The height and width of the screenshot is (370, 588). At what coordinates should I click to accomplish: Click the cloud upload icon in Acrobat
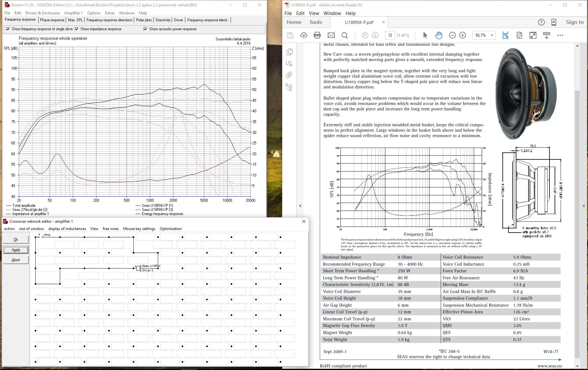pyautogui.click(x=304, y=35)
